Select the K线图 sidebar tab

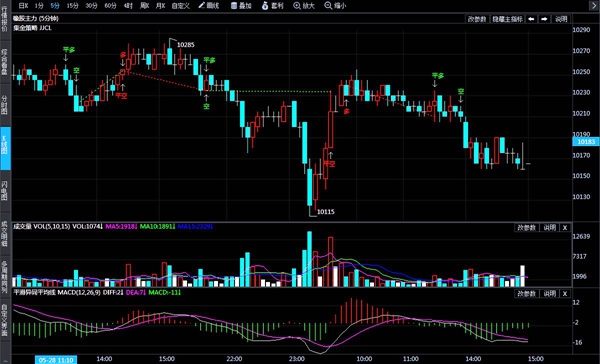(5, 149)
